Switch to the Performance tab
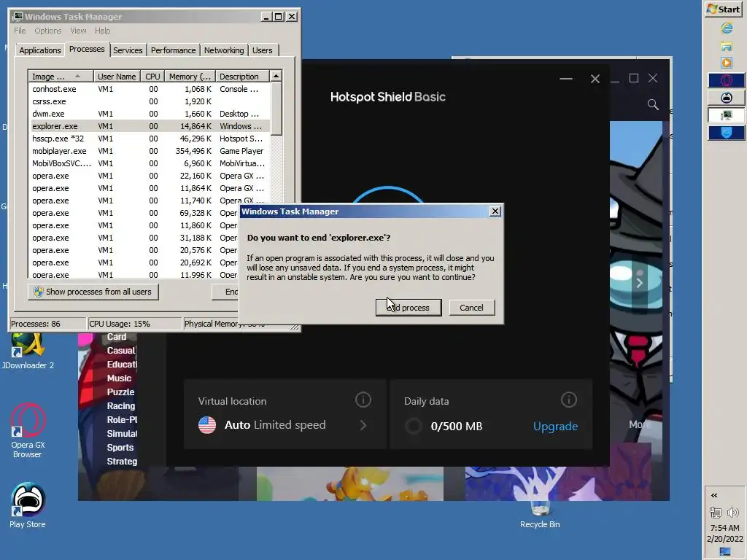This screenshot has height=560, width=747. tap(174, 50)
